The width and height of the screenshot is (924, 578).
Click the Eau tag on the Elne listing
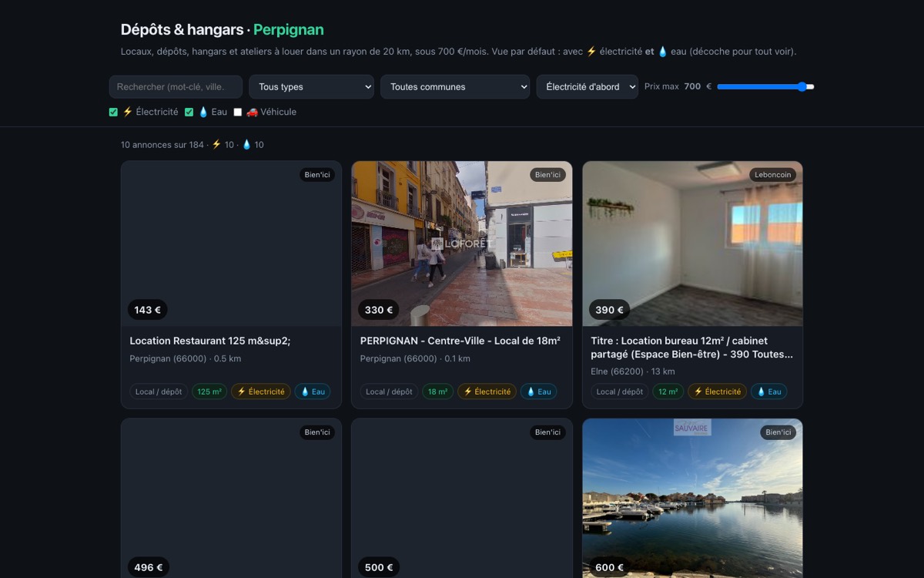[x=769, y=391]
